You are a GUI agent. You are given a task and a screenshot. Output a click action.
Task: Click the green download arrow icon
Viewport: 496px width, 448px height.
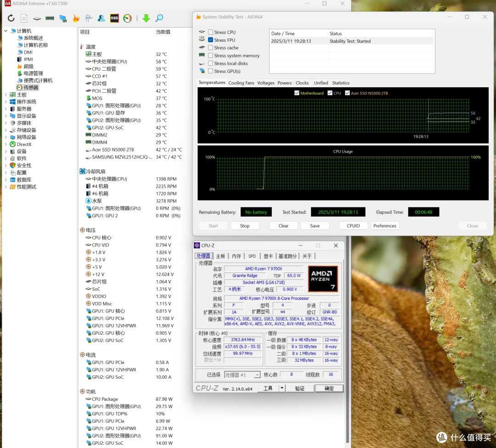click(146, 18)
